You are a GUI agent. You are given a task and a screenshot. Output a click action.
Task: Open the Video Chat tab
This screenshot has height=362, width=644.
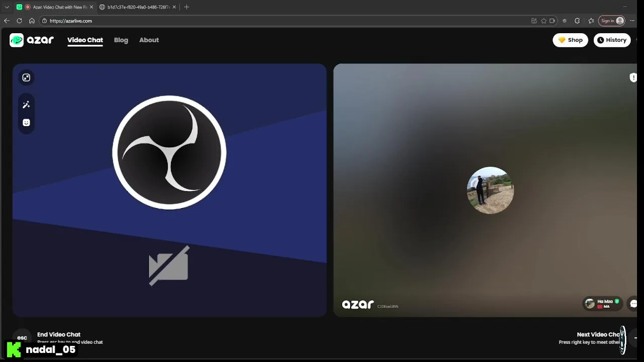(x=85, y=40)
